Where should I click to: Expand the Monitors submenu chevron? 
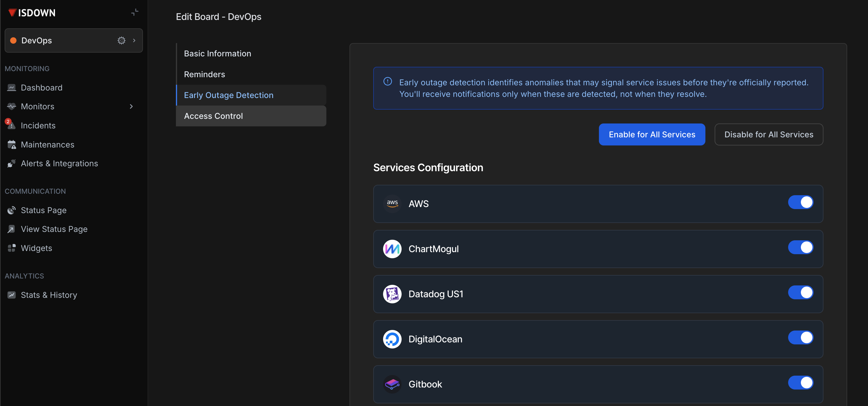[x=131, y=106]
